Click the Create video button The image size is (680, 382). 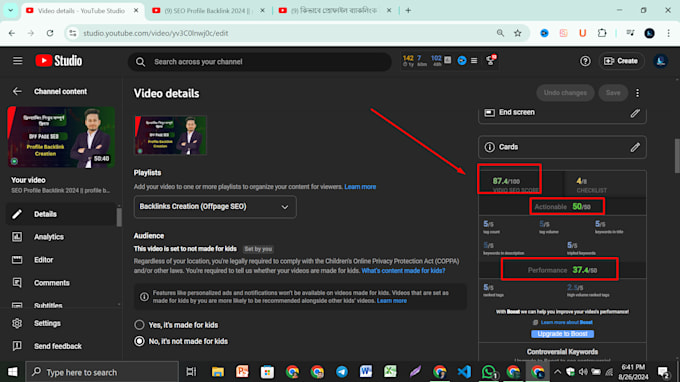(x=621, y=61)
